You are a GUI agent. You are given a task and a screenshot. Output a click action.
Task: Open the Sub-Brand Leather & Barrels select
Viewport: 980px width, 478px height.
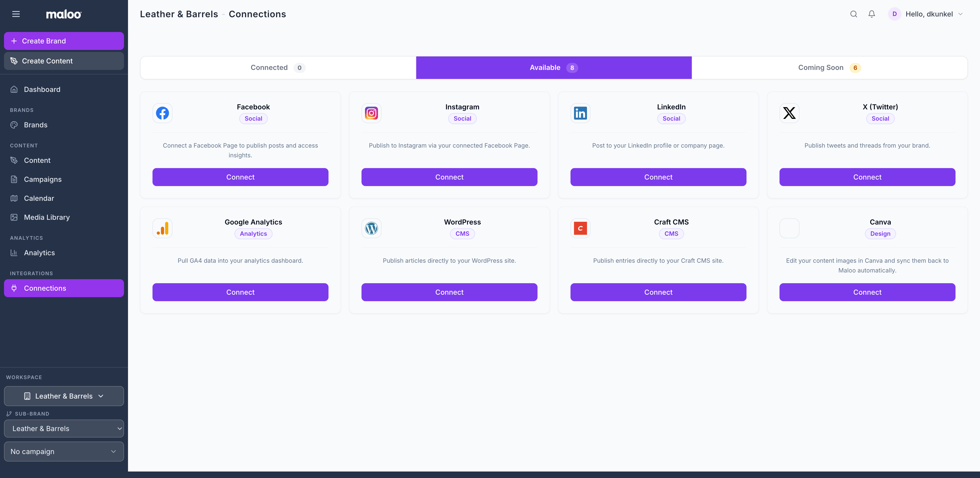pyautogui.click(x=64, y=429)
